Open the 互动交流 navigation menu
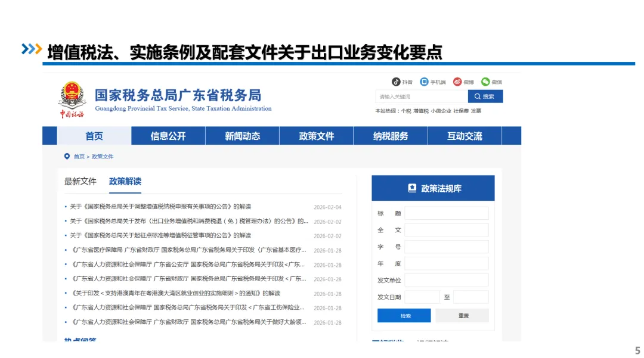The height and width of the screenshot is (358, 644). click(465, 136)
